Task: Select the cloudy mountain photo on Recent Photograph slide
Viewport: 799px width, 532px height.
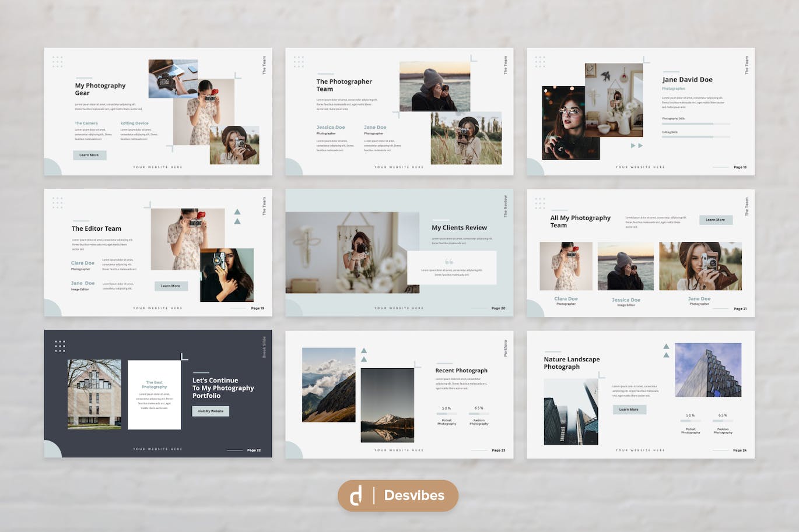Action: point(329,385)
